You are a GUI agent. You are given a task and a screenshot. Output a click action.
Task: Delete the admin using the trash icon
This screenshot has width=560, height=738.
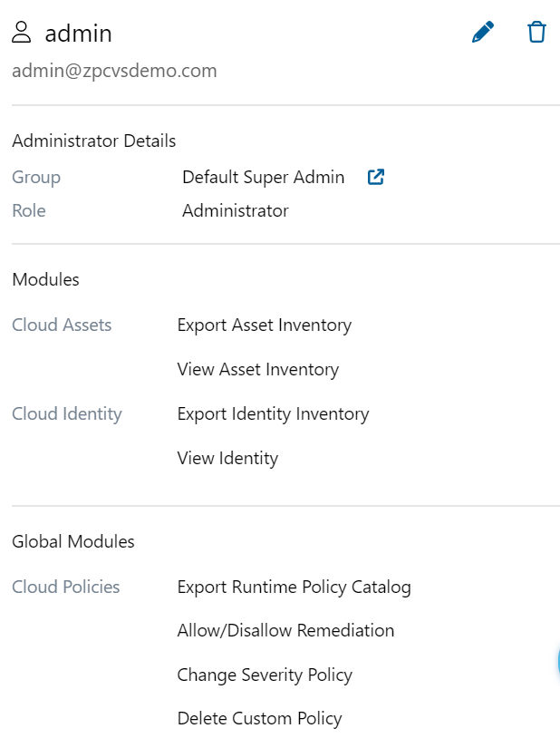536,33
